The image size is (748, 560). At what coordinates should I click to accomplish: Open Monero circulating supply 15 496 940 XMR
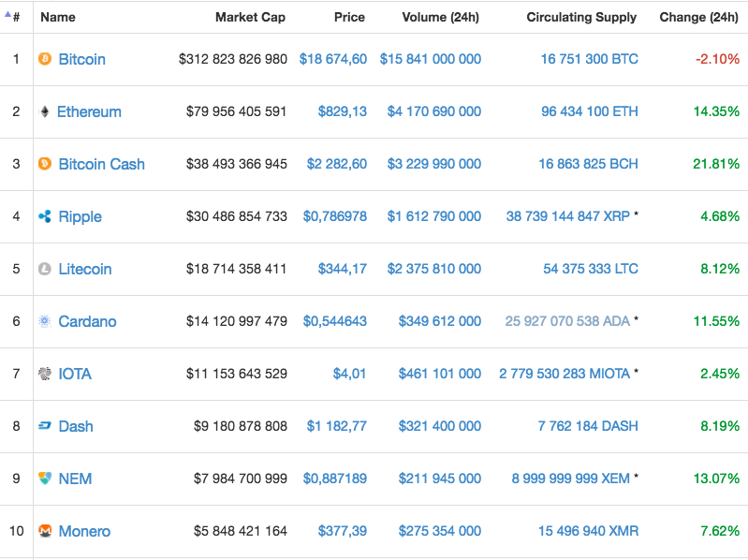tap(588, 531)
